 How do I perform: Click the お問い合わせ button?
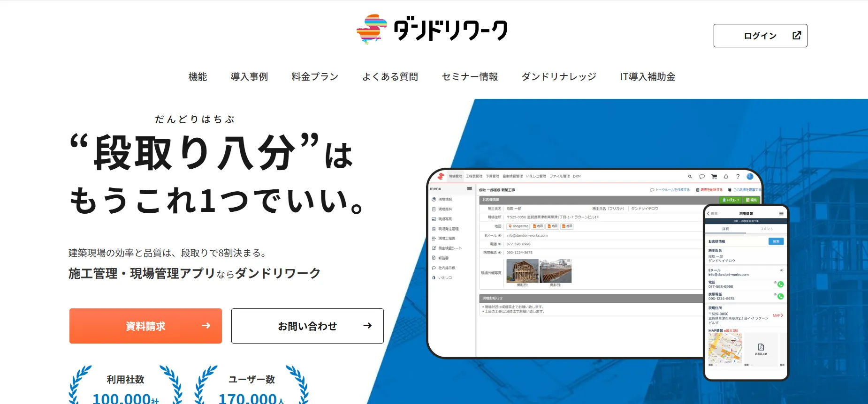tap(307, 326)
